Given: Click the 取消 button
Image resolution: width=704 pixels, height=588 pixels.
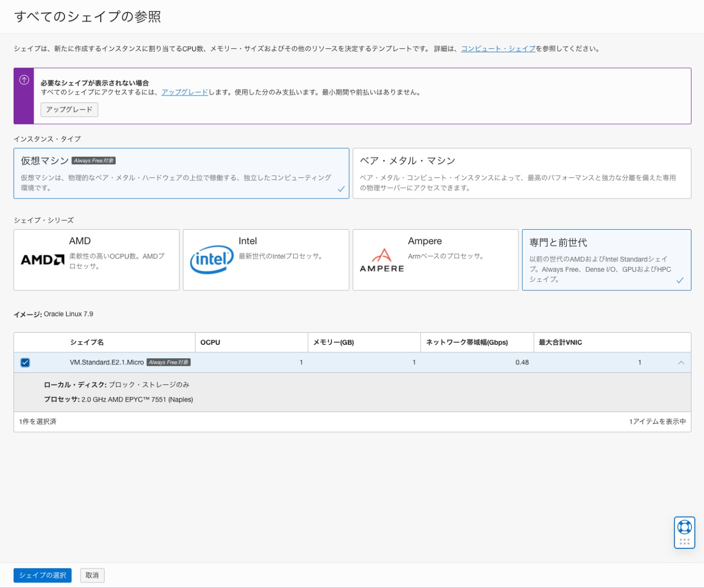Looking at the screenshot, I should coord(92,575).
